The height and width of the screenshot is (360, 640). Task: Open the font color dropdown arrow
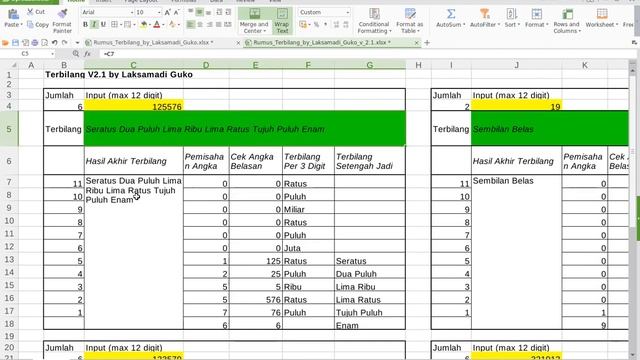pyautogui.click(x=163, y=25)
